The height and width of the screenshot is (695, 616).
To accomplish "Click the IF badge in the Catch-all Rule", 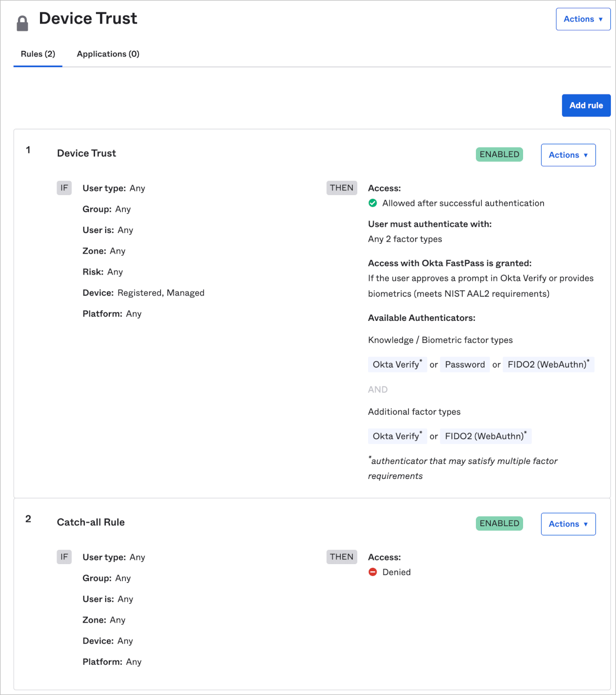I will 64,557.
